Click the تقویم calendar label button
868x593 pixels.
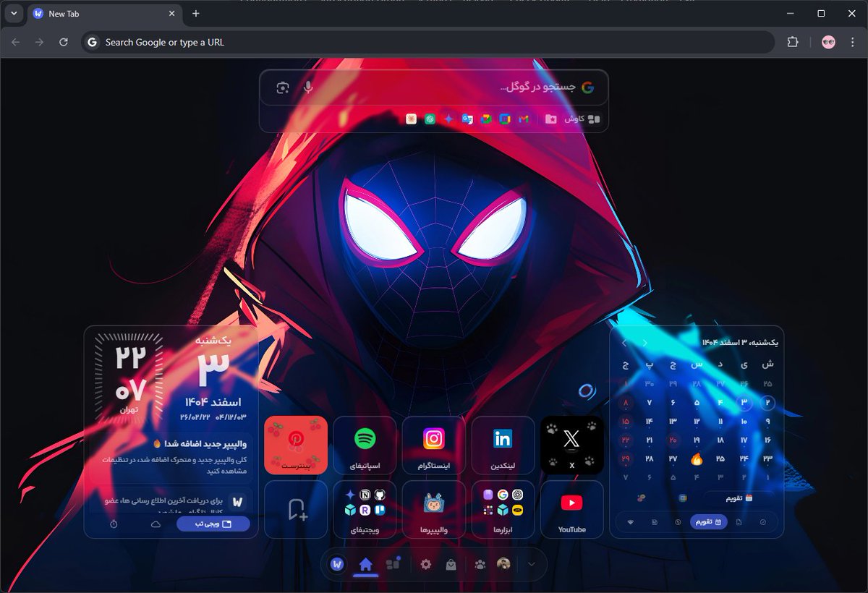(739, 498)
